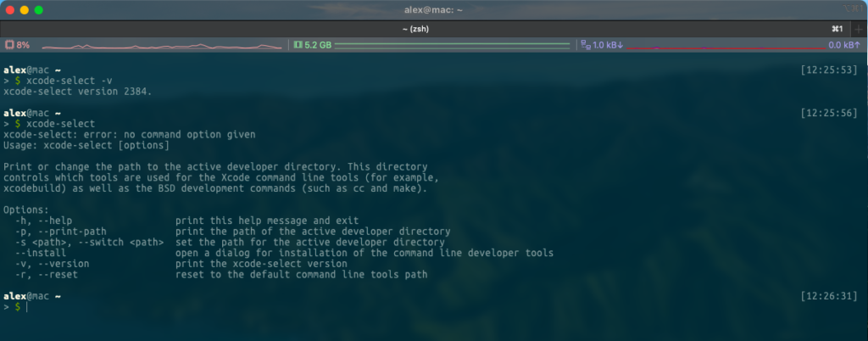The width and height of the screenshot is (868, 341).
Task: Click the '--install' option
Action: click(x=41, y=253)
